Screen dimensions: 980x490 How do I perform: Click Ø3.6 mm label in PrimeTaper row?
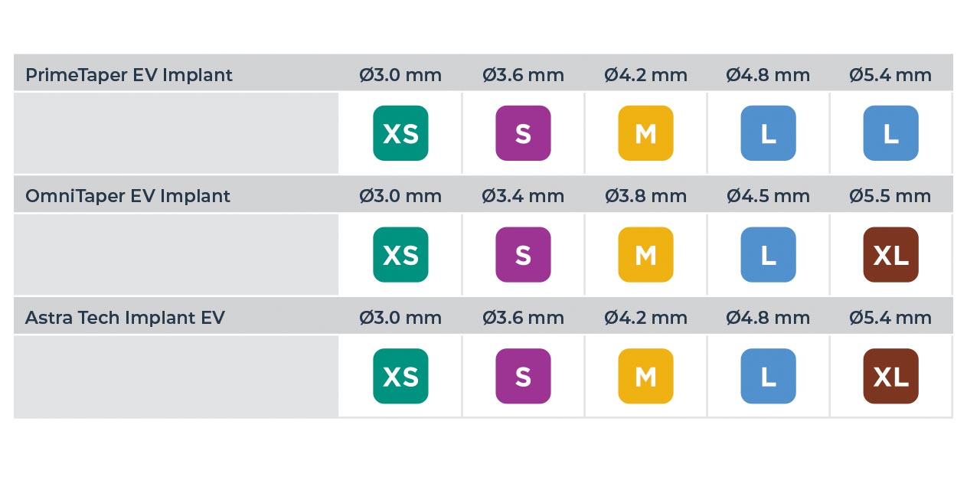[x=523, y=75]
